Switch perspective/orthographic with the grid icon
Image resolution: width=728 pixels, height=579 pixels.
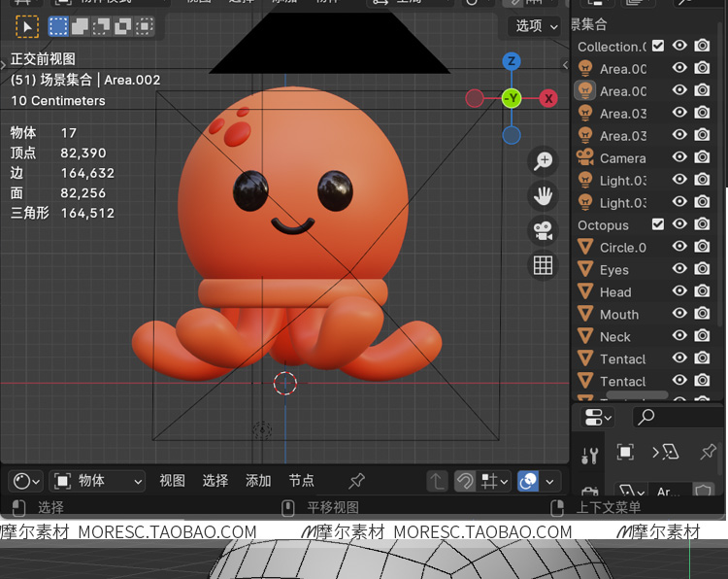pos(543,264)
